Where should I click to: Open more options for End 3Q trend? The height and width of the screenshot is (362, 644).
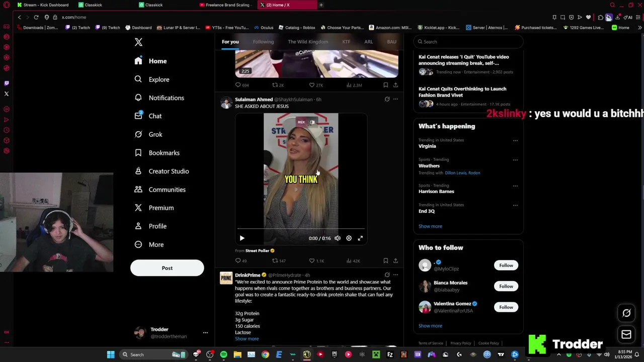[x=515, y=205]
